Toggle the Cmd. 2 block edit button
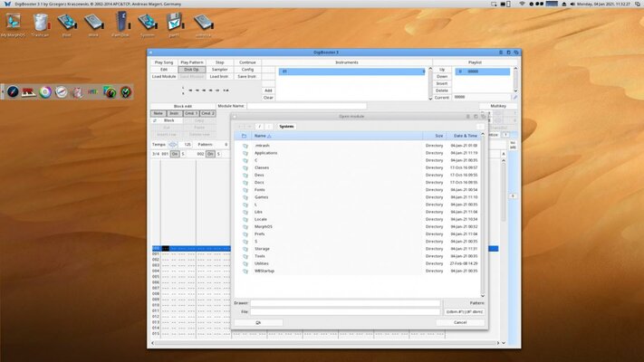644x362 pixels. 207,113
